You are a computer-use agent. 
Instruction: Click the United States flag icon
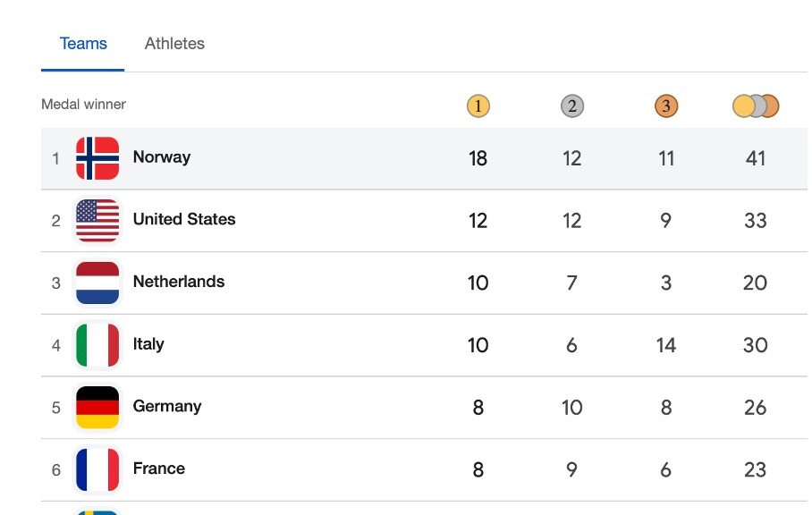tap(97, 221)
